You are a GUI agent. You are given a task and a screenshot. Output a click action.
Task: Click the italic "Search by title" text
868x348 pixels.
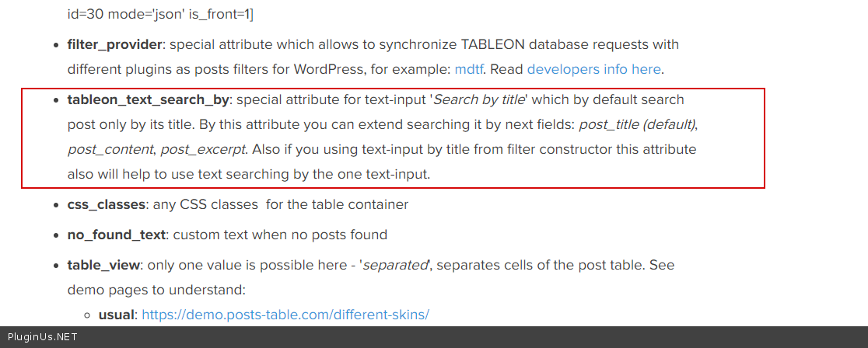[480, 99]
